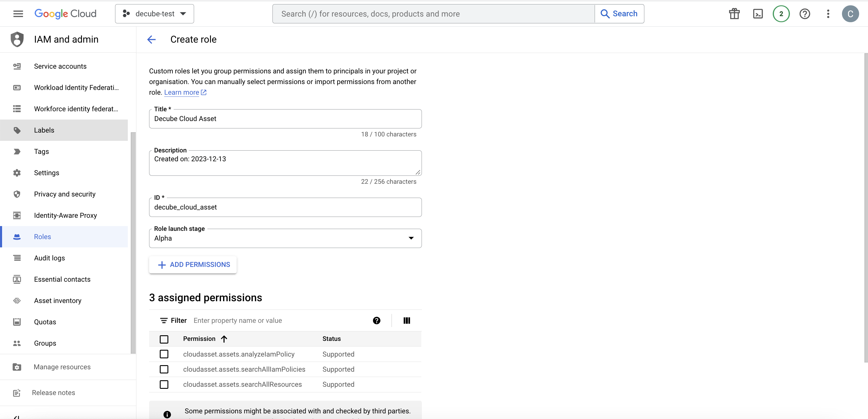Click into the role Title field
The width and height of the screenshot is (868, 419).
click(x=285, y=119)
